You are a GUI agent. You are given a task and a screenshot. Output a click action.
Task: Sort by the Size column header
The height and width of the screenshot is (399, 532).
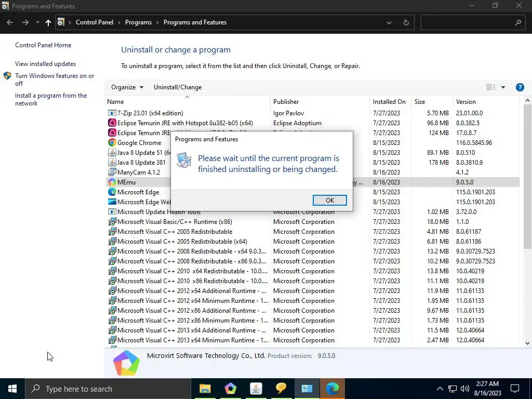tap(432, 101)
